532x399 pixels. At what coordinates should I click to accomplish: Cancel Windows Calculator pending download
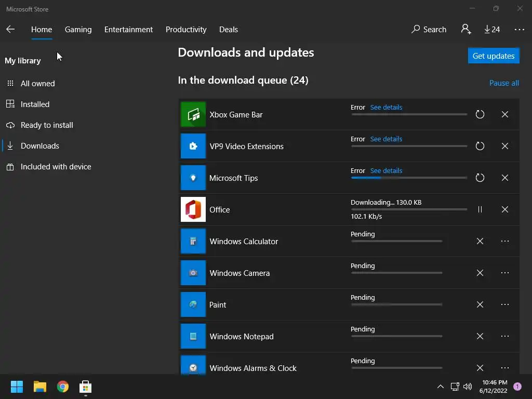(480, 241)
